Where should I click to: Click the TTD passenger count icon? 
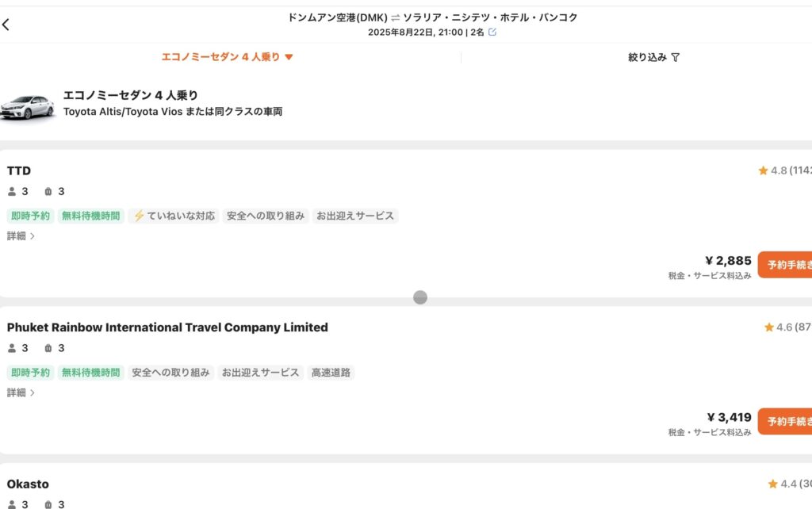click(12, 192)
